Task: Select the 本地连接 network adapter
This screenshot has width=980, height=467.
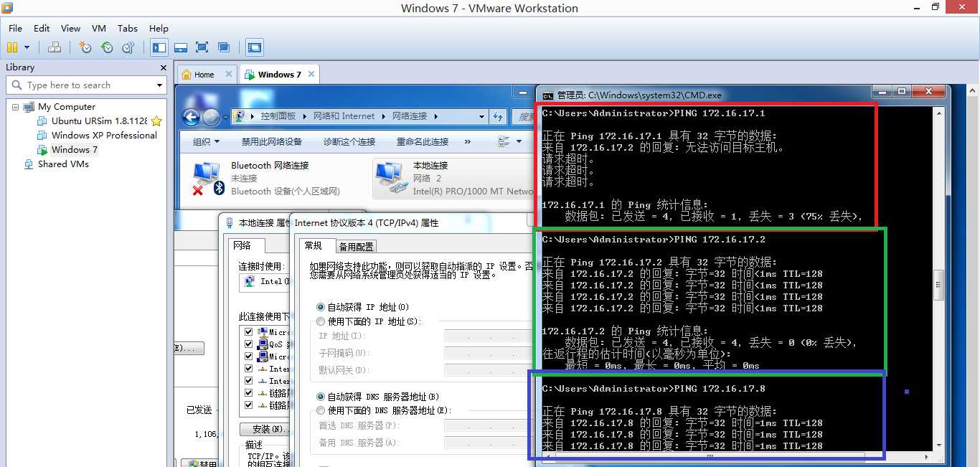Action: click(454, 179)
